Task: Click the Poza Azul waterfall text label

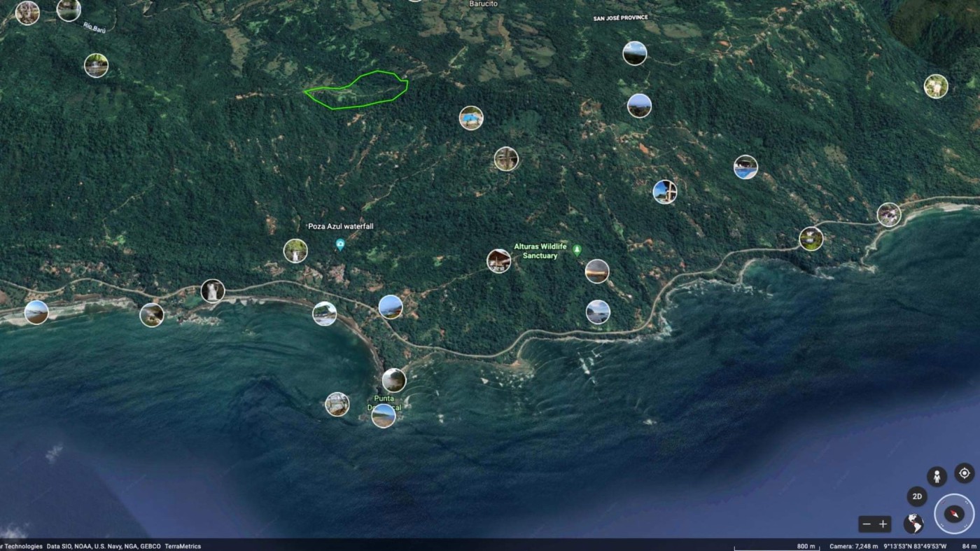Action: pos(341,226)
